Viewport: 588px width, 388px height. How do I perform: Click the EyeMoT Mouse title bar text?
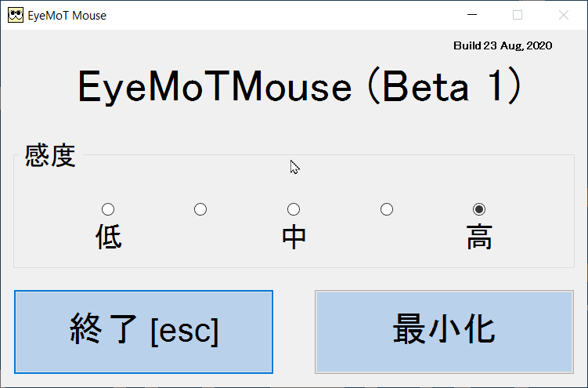click(67, 15)
